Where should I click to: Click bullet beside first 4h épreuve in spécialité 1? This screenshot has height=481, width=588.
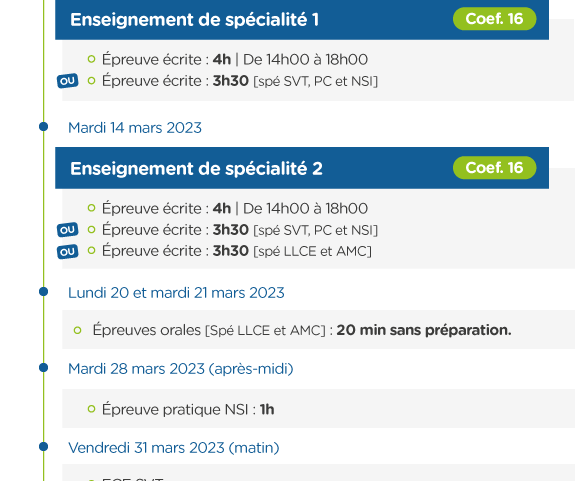tap(91, 59)
